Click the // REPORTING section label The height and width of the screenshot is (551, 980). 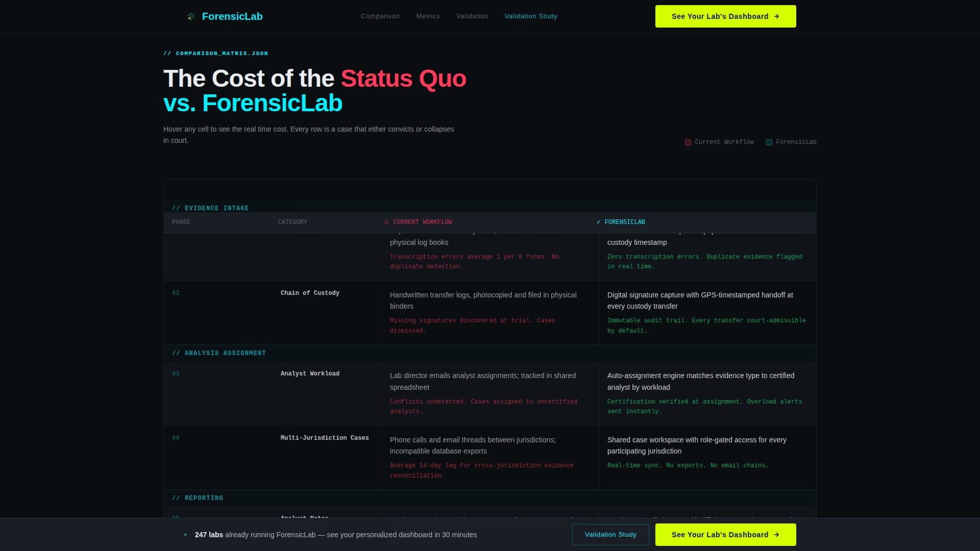pyautogui.click(x=198, y=498)
